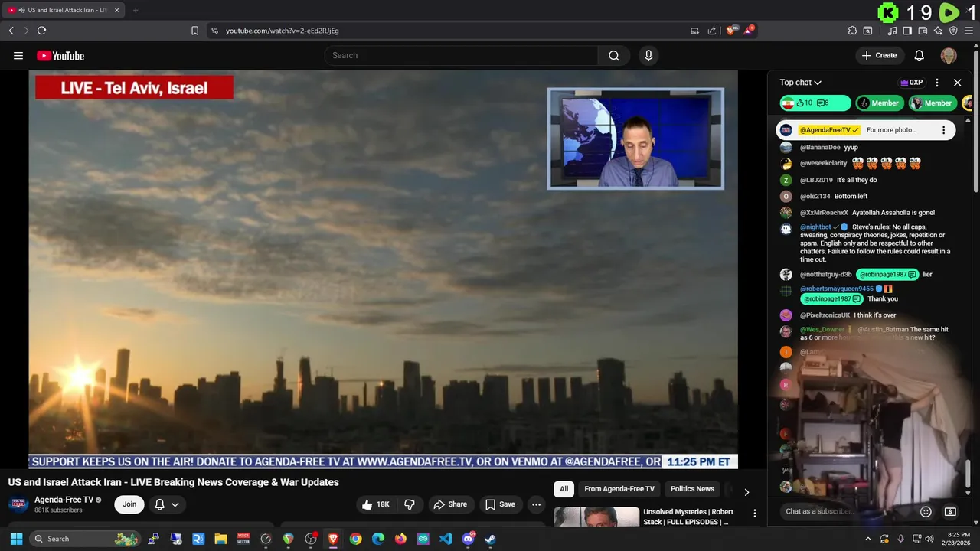The height and width of the screenshot is (551, 980).
Task: Close the live chat panel
Action: 957,83
